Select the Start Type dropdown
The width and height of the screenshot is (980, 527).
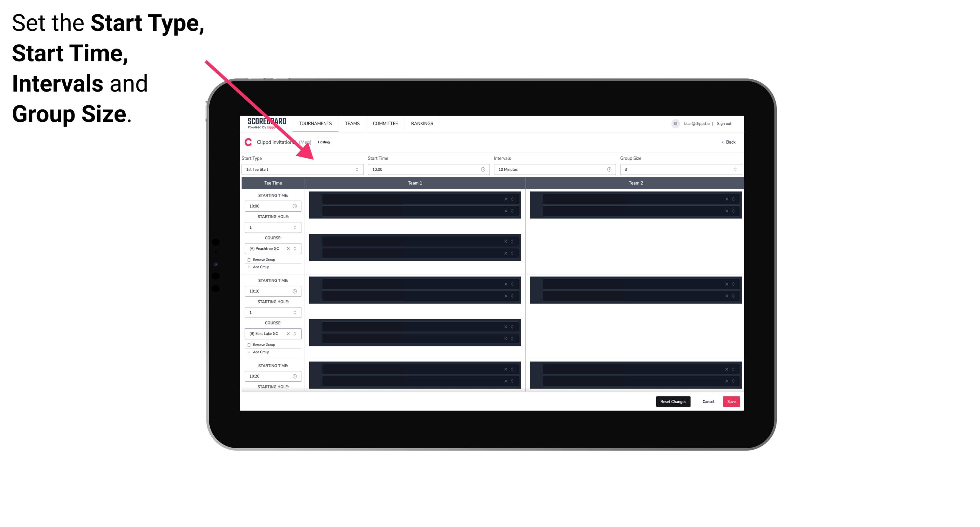coord(300,169)
